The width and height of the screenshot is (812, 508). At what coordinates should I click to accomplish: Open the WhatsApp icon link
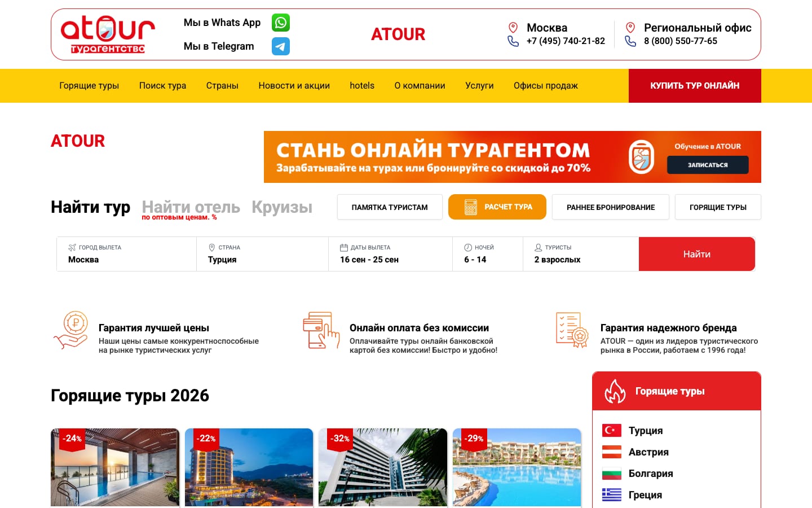[x=281, y=23]
